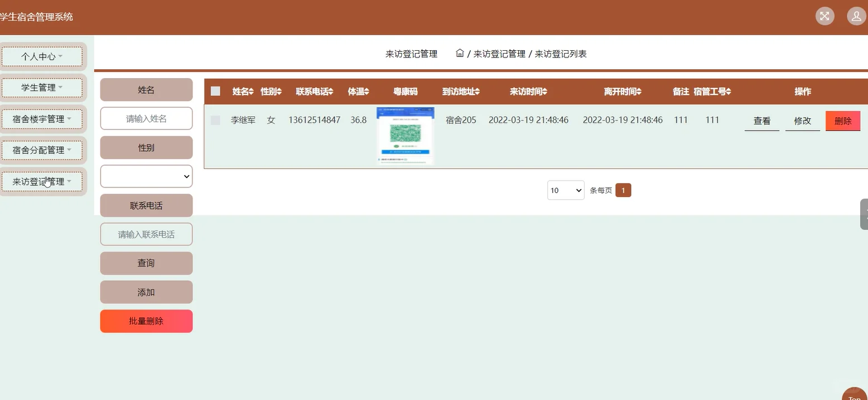Click 查看 to view the record
868x400 pixels.
[761, 120]
